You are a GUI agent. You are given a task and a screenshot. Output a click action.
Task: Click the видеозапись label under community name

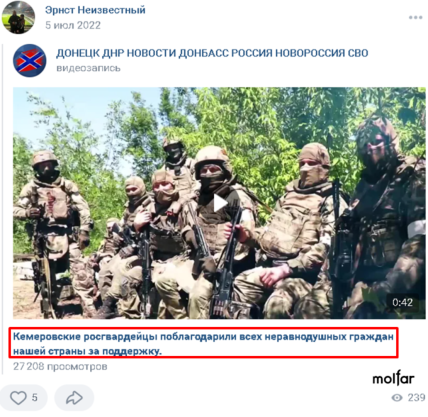click(88, 68)
